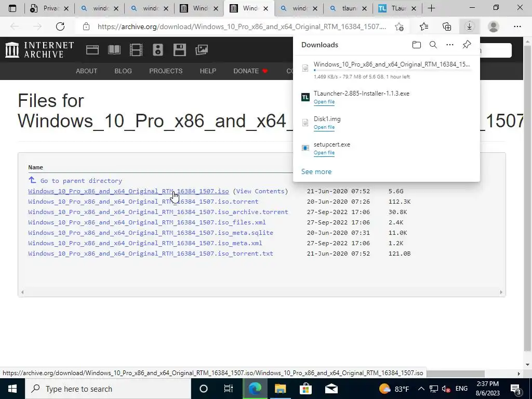Open Internet Archive software floppy icon

(179, 50)
